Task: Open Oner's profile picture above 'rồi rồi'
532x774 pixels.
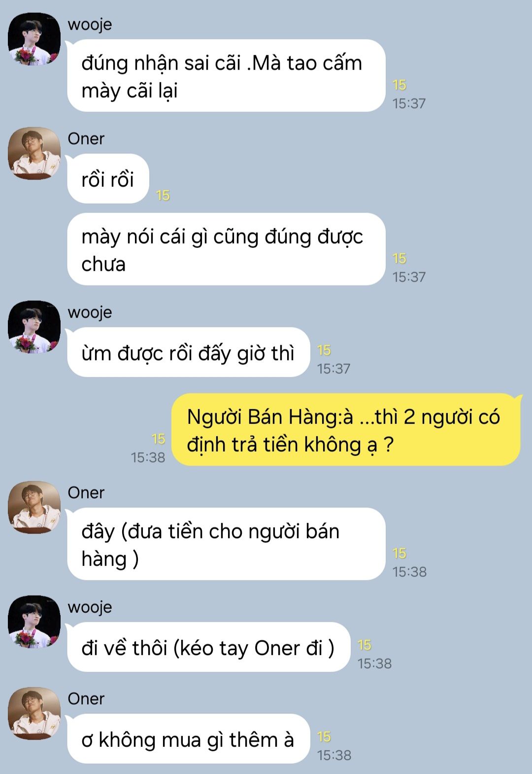Action: [x=34, y=153]
